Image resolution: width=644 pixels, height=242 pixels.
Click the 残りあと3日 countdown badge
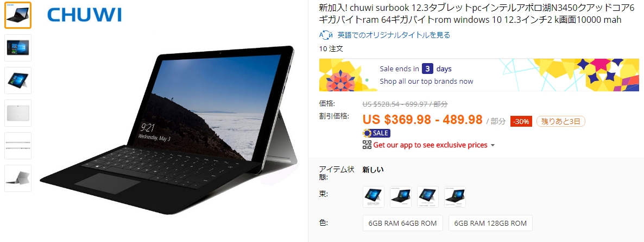point(560,121)
